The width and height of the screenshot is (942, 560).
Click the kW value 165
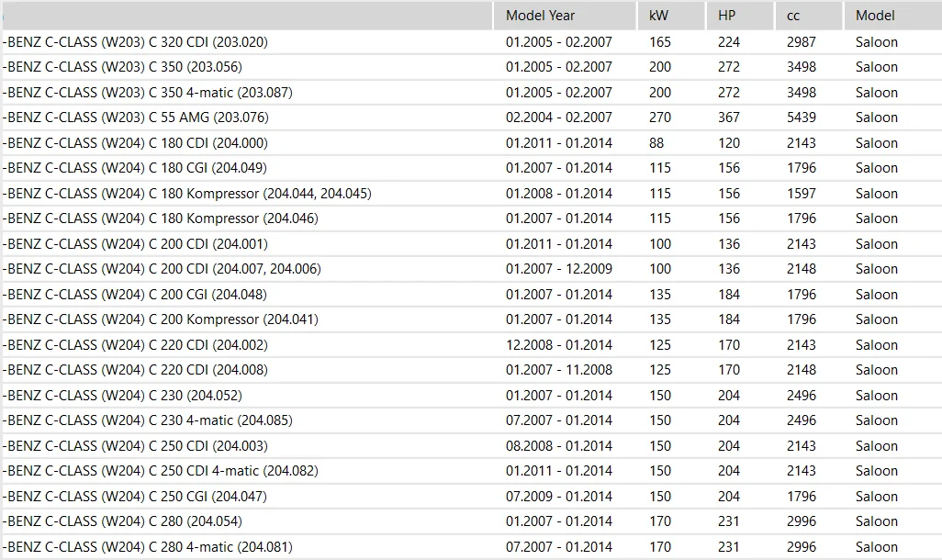659,42
